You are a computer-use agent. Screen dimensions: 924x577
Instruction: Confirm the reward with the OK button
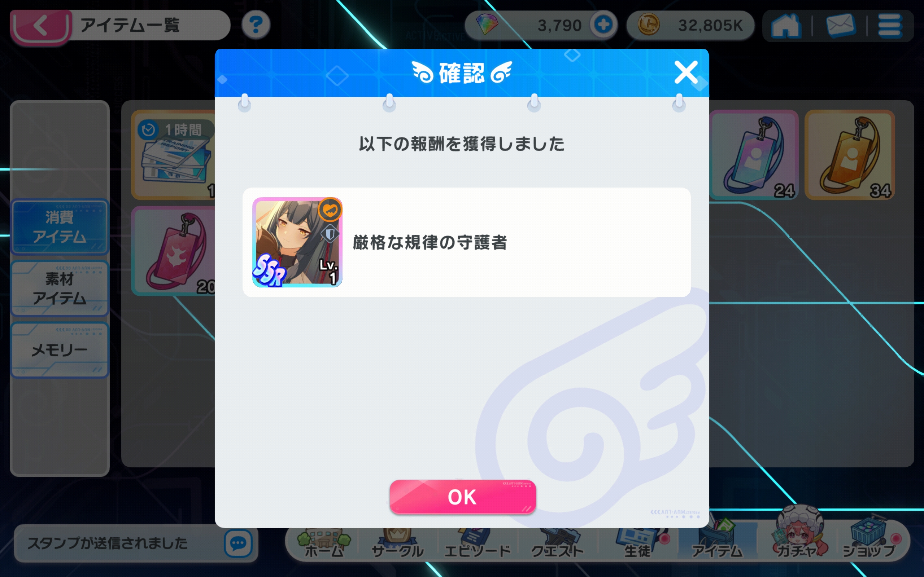coord(462,497)
